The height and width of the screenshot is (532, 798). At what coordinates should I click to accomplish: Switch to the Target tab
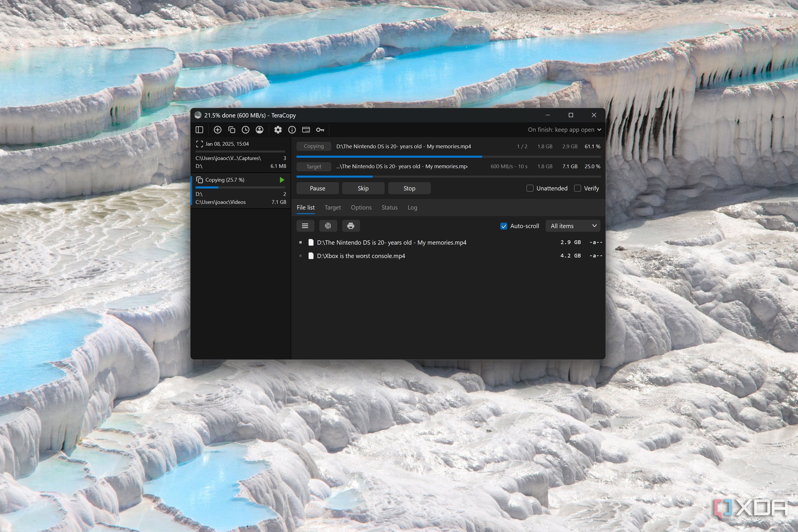[332, 207]
